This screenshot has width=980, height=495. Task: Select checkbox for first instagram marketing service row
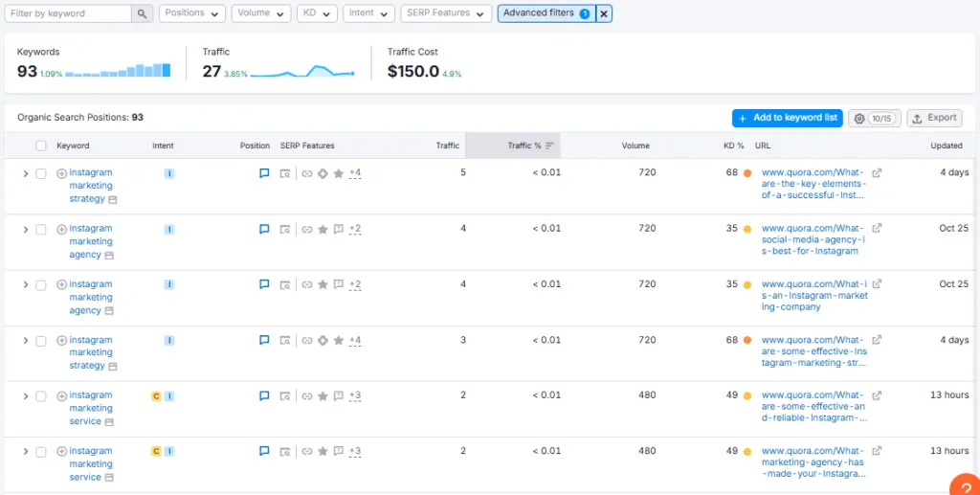pyautogui.click(x=41, y=395)
